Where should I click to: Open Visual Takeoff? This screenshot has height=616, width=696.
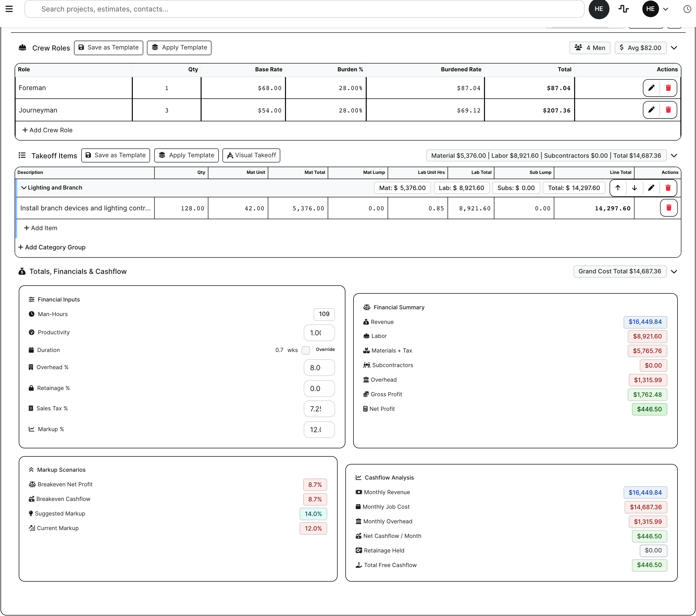coord(251,155)
